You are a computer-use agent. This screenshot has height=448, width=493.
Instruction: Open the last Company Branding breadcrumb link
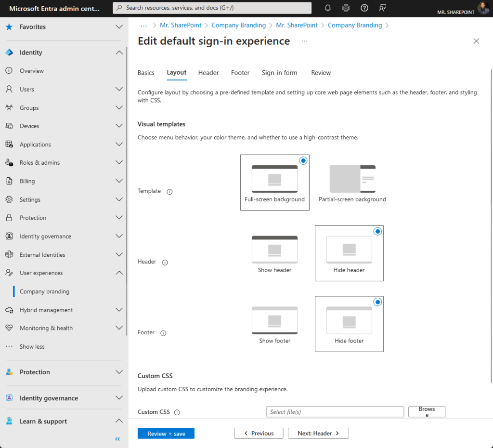(355, 25)
